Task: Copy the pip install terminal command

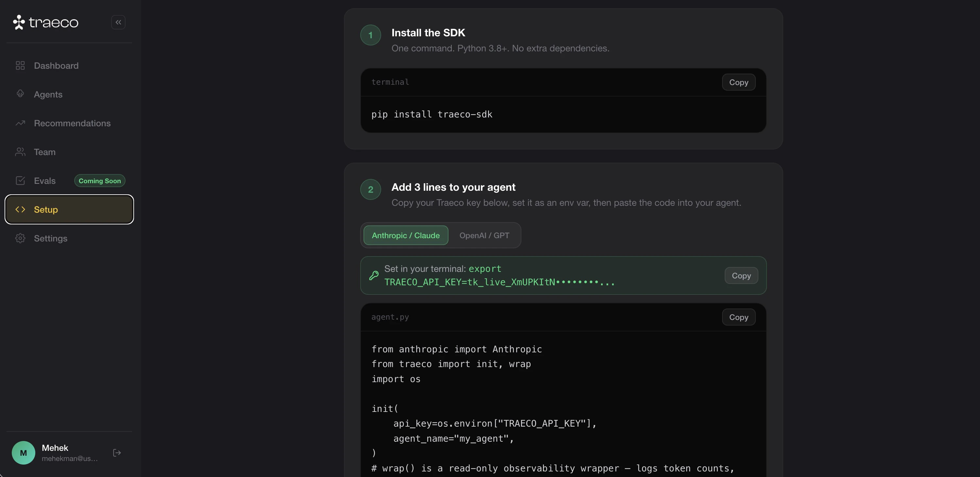Action: pos(738,82)
